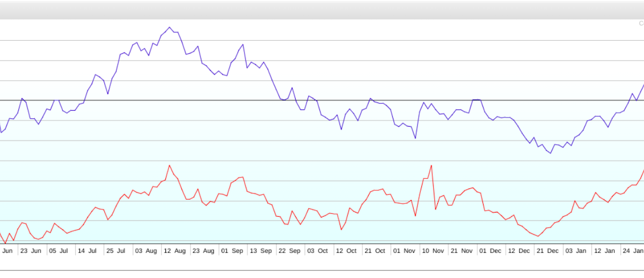Select the 23 Aug axis label
Image resolution: width=644 pixels, height=278 pixels.
(203, 251)
